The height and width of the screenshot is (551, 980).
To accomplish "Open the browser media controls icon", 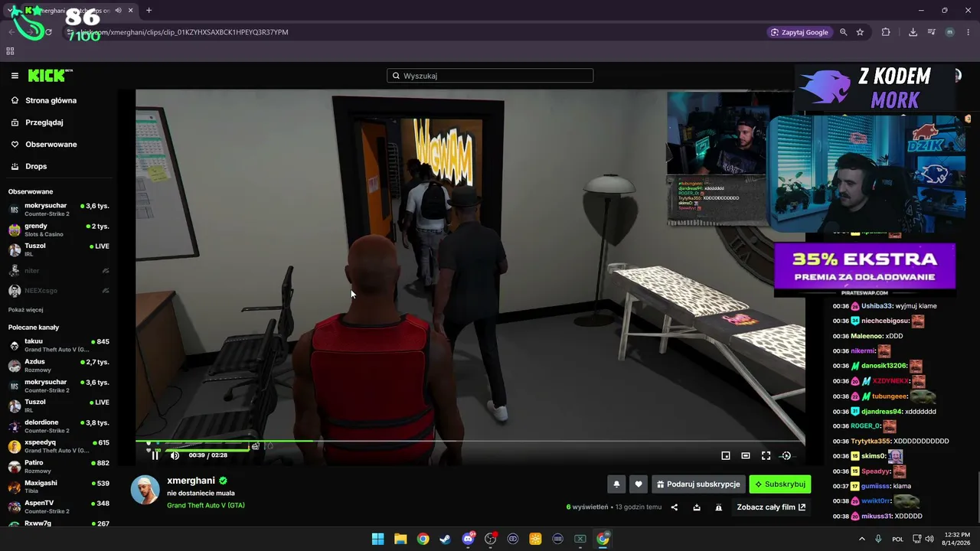I will click(x=931, y=32).
